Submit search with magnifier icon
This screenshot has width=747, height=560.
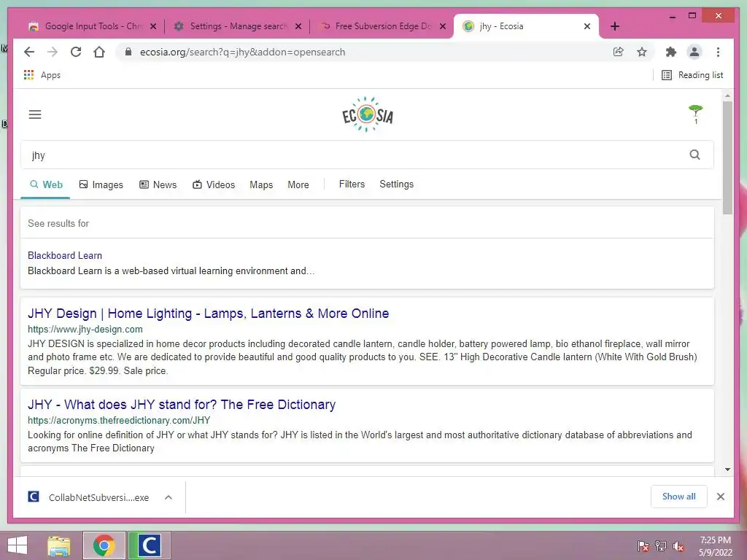(694, 155)
